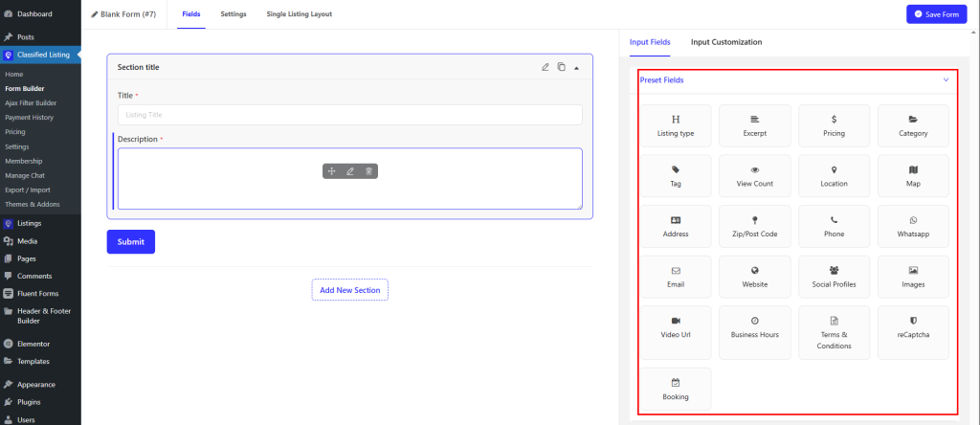
Task: Add the Category preset field
Action: pyautogui.click(x=913, y=125)
